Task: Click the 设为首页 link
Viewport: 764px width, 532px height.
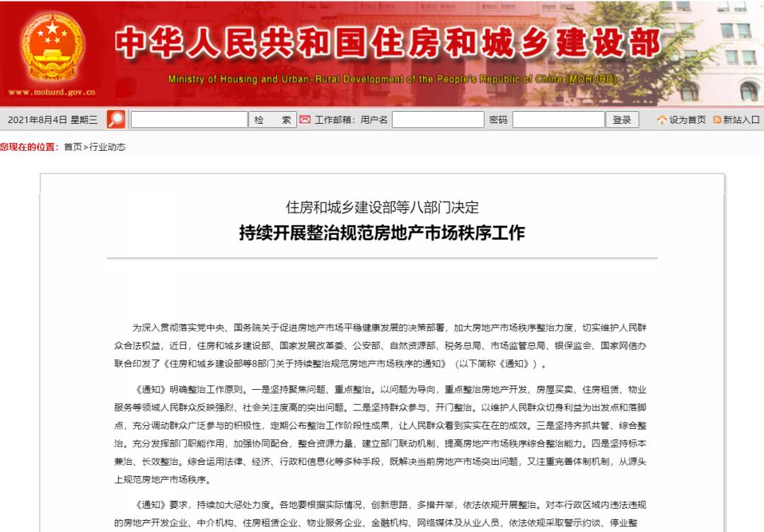Action: [687, 120]
